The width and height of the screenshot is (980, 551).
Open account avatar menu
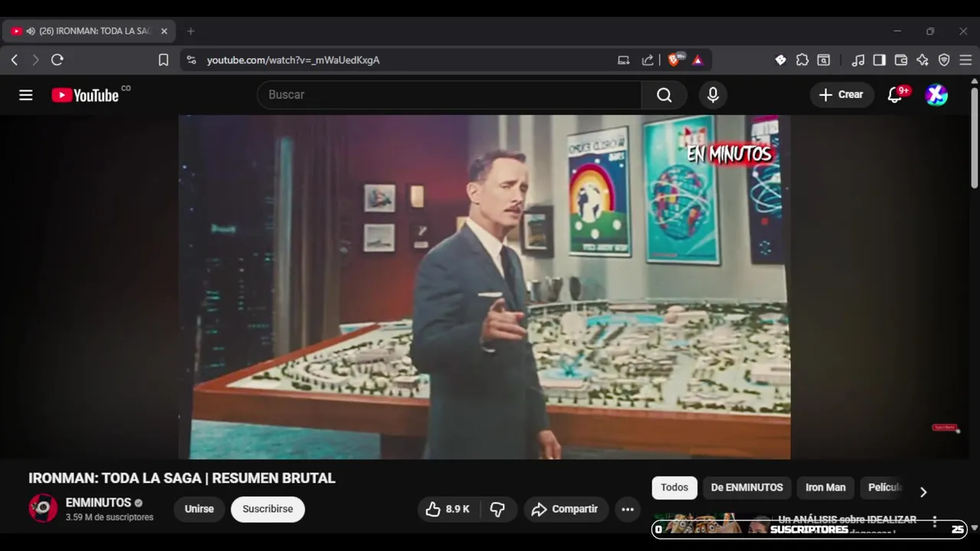(x=936, y=95)
